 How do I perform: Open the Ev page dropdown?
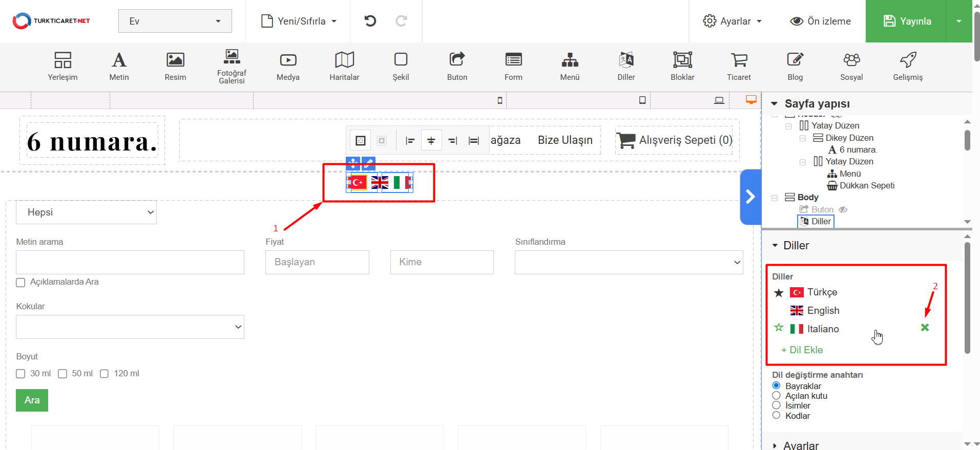(175, 21)
